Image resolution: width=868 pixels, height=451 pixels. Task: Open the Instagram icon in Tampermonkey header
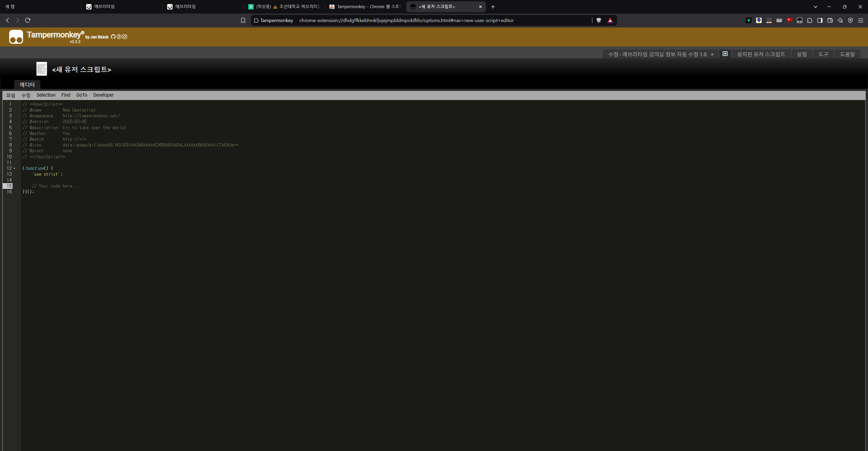pos(125,37)
